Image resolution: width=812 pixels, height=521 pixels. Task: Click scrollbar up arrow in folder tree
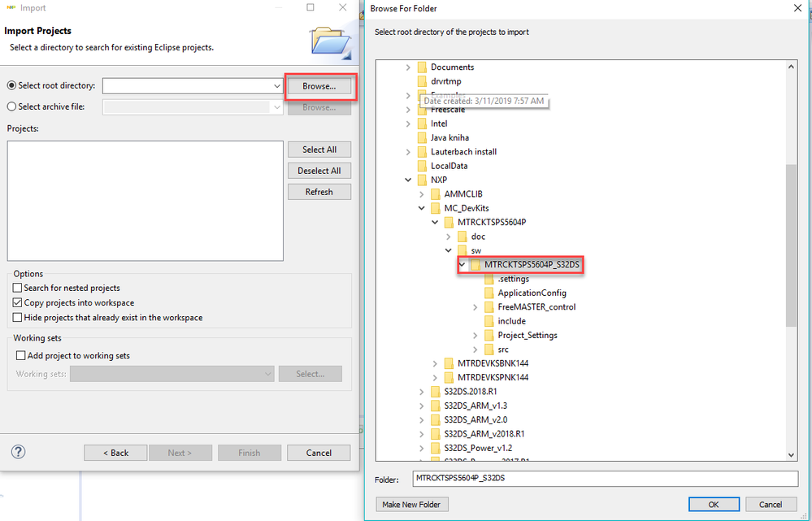(791, 67)
